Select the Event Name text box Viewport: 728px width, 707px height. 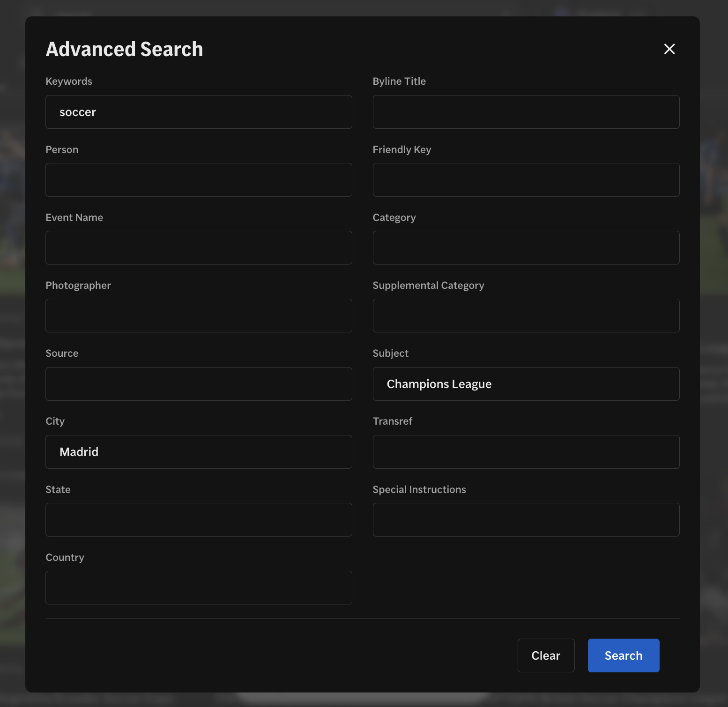(199, 248)
